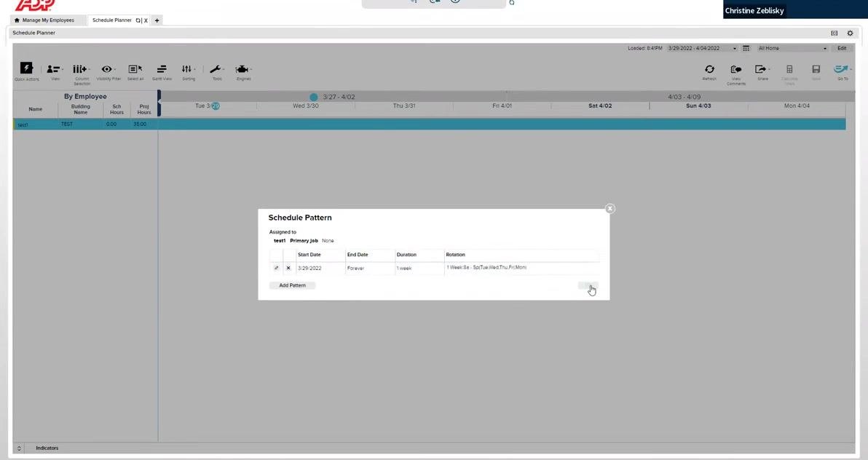Click the Refresh icon
This screenshot has width=868, height=460.
[x=709, y=69]
